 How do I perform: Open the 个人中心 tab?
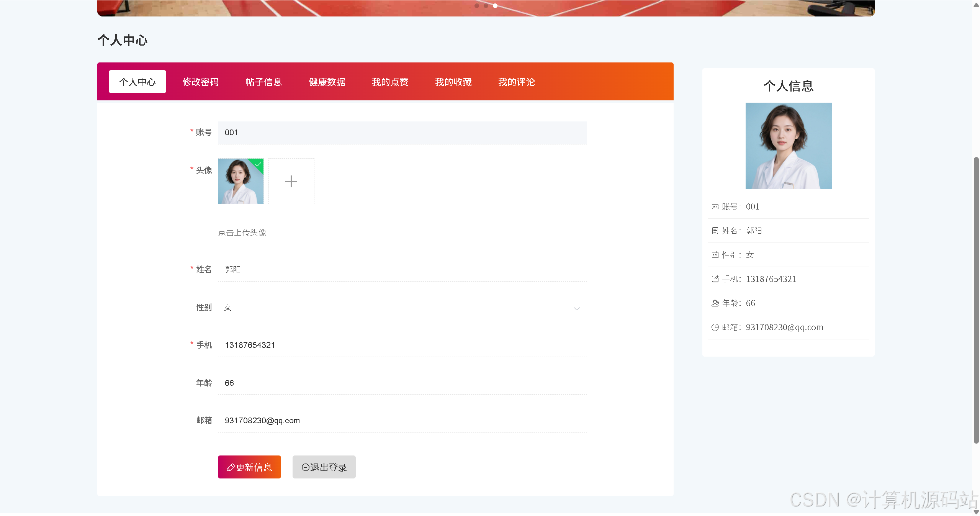point(137,82)
